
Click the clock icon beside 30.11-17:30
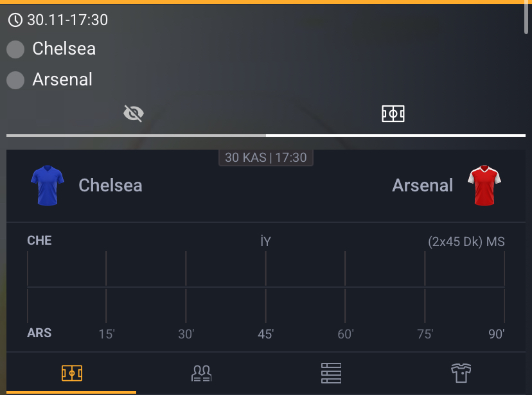17,19
